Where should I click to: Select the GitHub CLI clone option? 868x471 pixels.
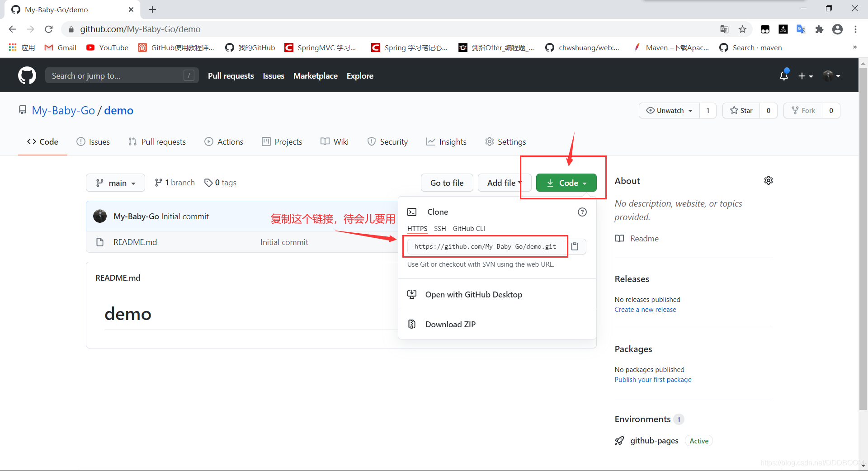click(469, 229)
